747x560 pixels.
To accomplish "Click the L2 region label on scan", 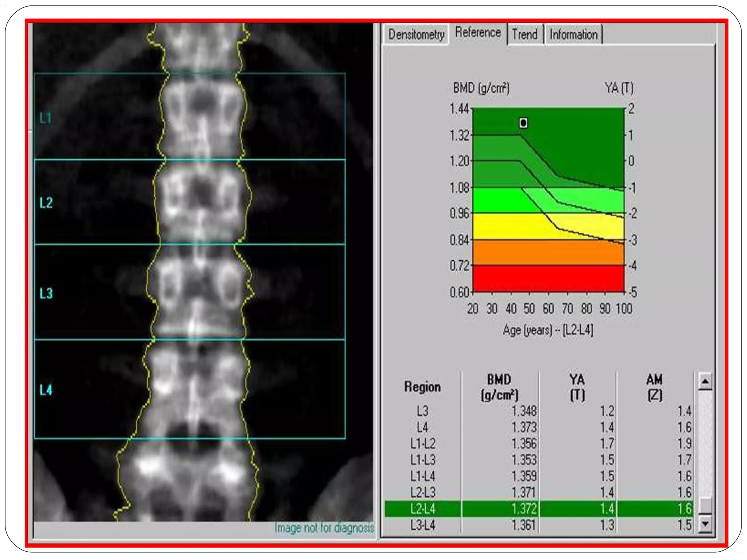I will click(46, 203).
